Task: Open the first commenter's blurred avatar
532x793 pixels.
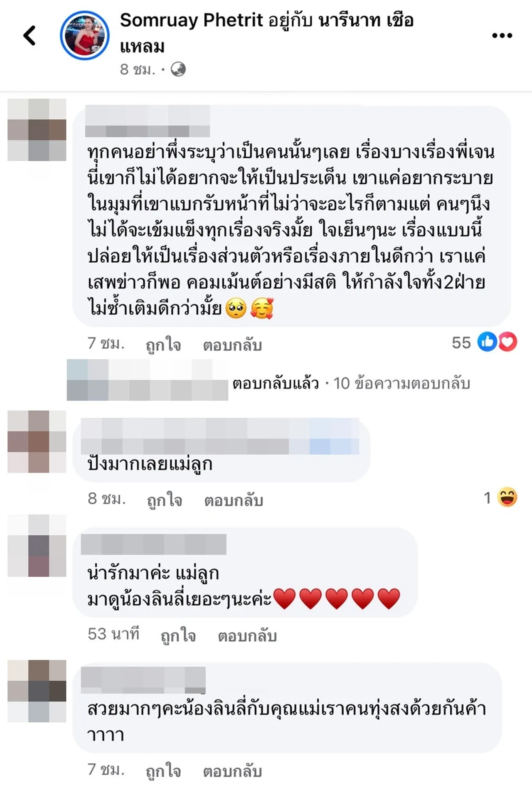Action: 37,130
